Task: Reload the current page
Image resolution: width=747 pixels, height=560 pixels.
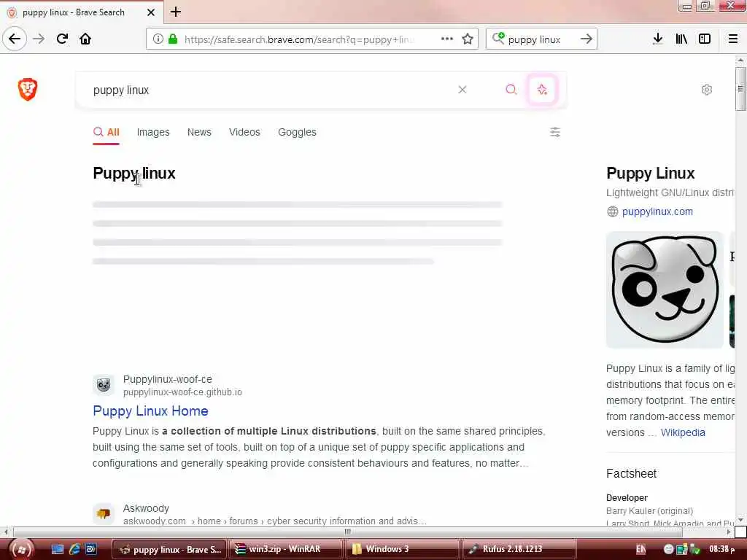Action: [62, 39]
